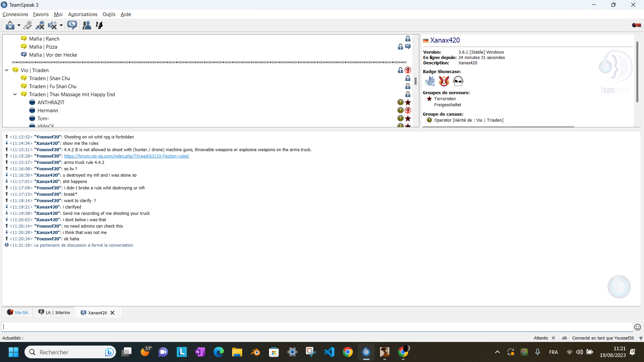Image resolution: width=644 pixels, height=362 pixels.
Task: Open away status dropdown arrow
Action: 19,25
